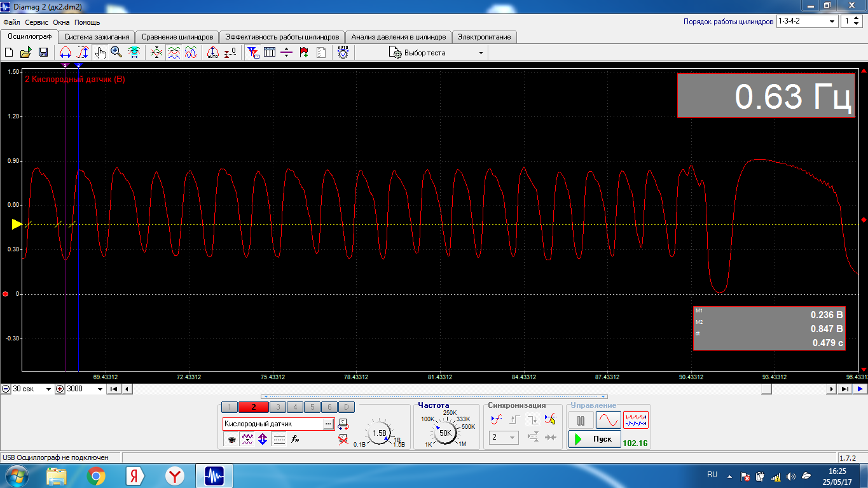The width and height of the screenshot is (868, 488).
Task: Click the Пуск start button
Action: [x=595, y=439]
